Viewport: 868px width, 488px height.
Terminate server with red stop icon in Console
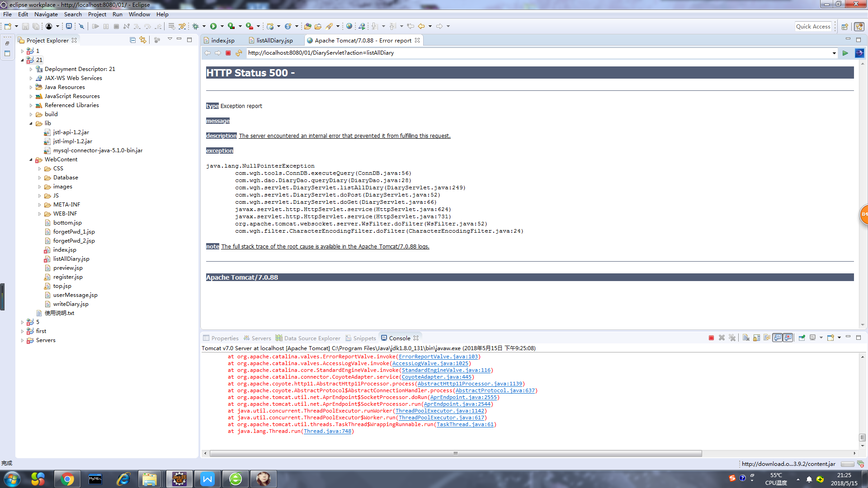click(x=711, y=338)
